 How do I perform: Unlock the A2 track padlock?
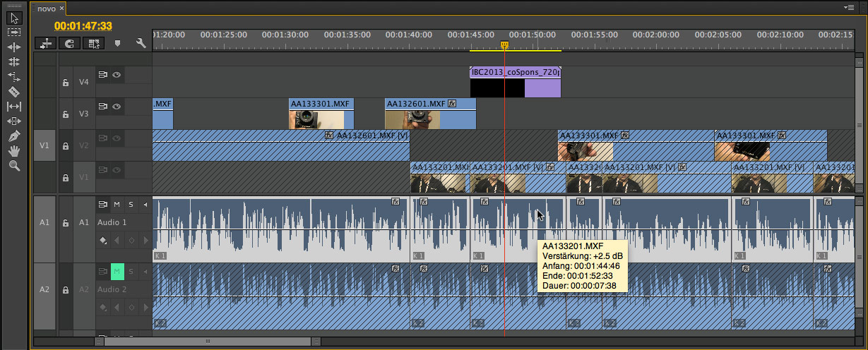point(66,290)
